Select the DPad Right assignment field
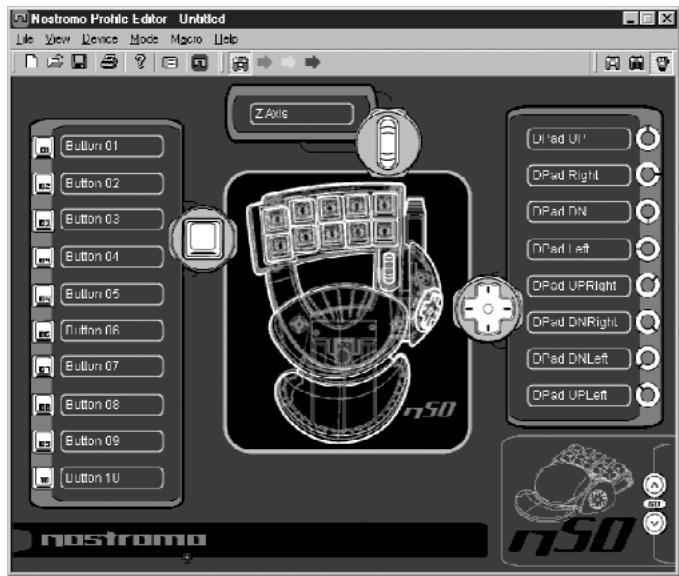 click(579, 175)
